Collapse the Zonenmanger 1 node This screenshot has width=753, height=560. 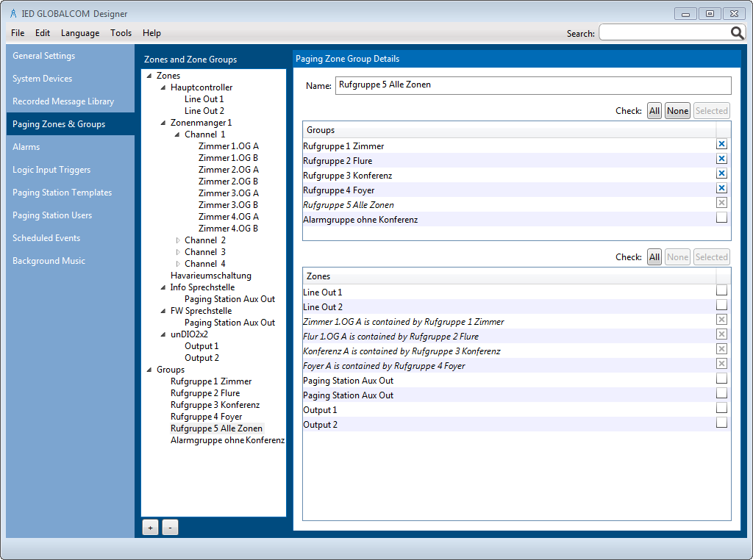pos(164,123)
